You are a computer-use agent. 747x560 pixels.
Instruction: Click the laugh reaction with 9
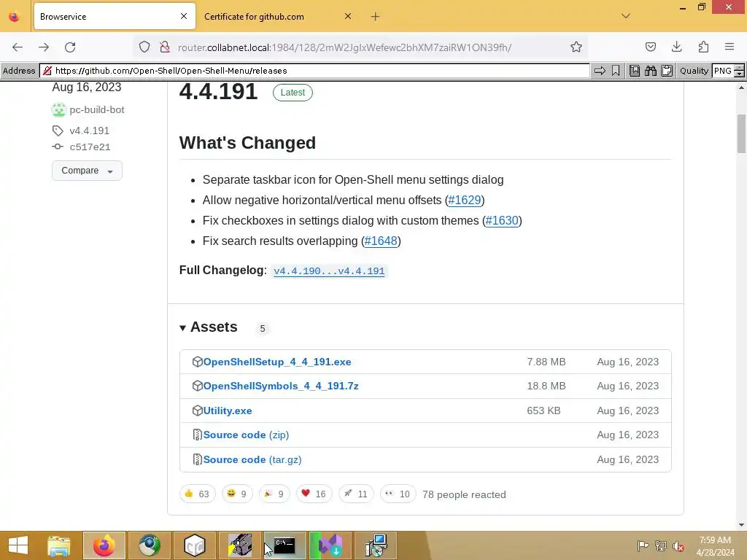pyautogui.click(x=237, y=494)
